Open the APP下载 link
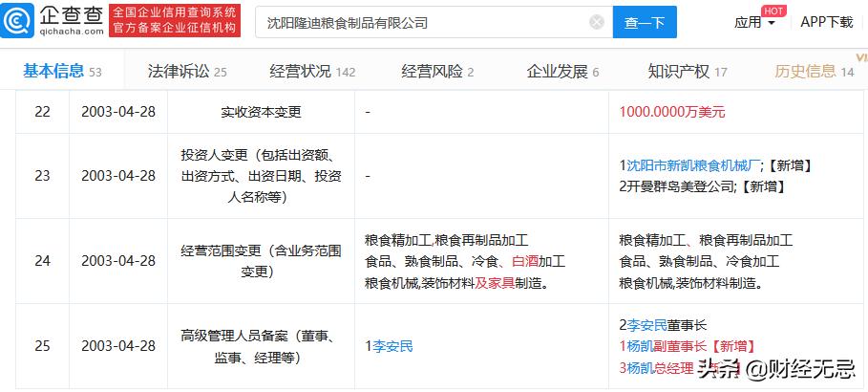868x392 pixels. tap(827, 22)
